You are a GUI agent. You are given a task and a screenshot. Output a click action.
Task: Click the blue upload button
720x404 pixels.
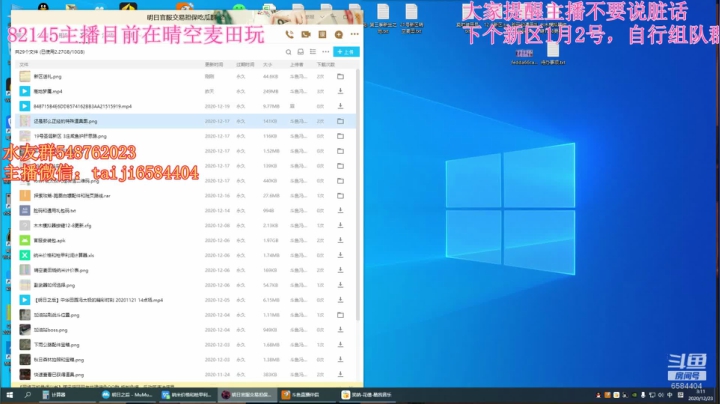(x=346, y=52)
